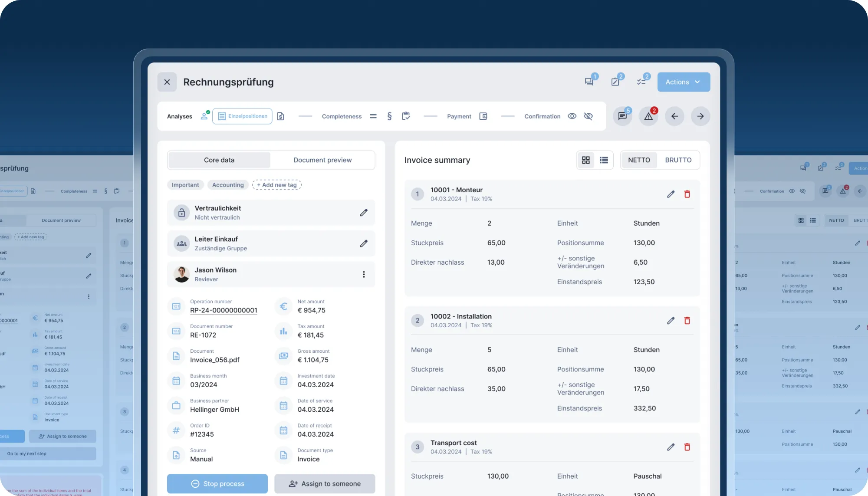Click the paragraph section icon under Completeness
The height and width of the screenshot is (496, 868).
(x=389, y=116)
